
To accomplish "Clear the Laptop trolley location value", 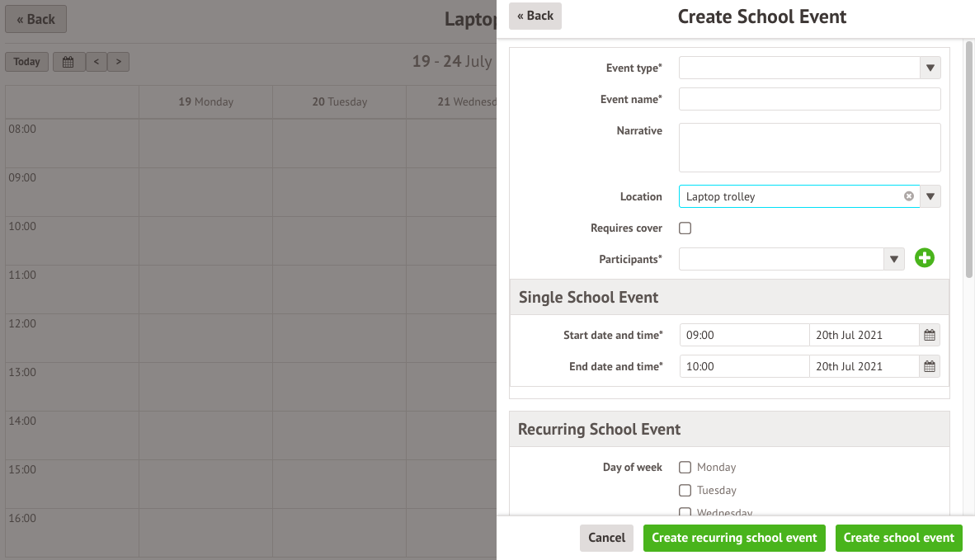I will 909,196.
